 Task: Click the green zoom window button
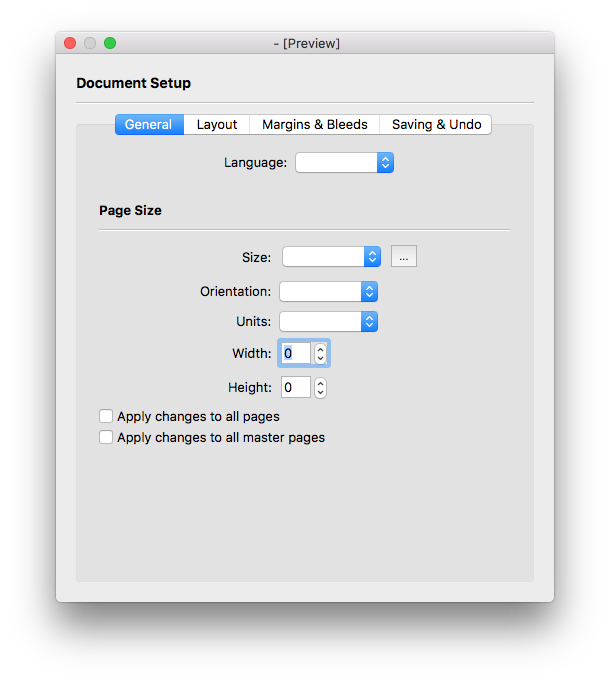click(x=110, y=43)
